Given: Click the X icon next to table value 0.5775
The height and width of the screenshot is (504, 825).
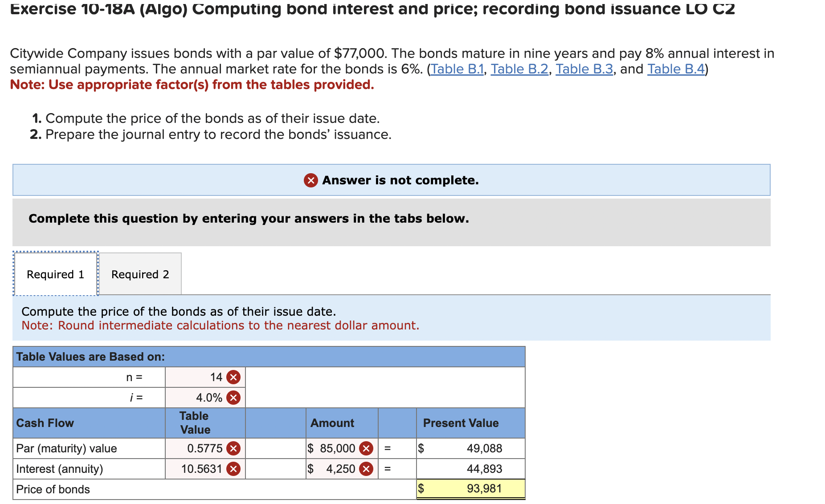Looking at the screenshot, I should (233, 448).
